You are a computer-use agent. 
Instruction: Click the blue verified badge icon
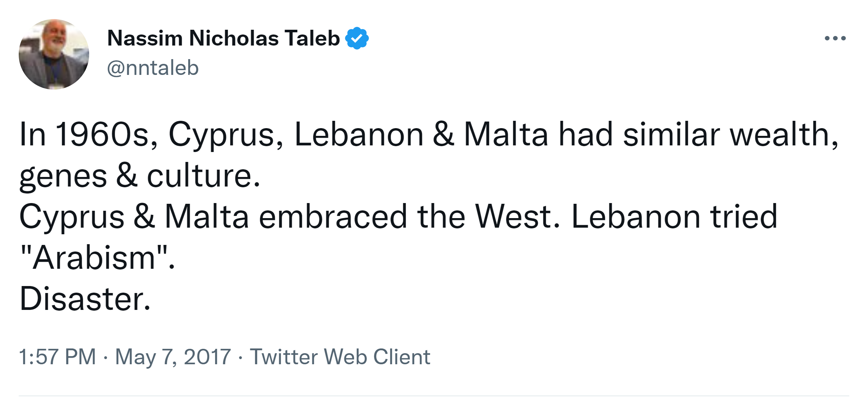[357, 38]
